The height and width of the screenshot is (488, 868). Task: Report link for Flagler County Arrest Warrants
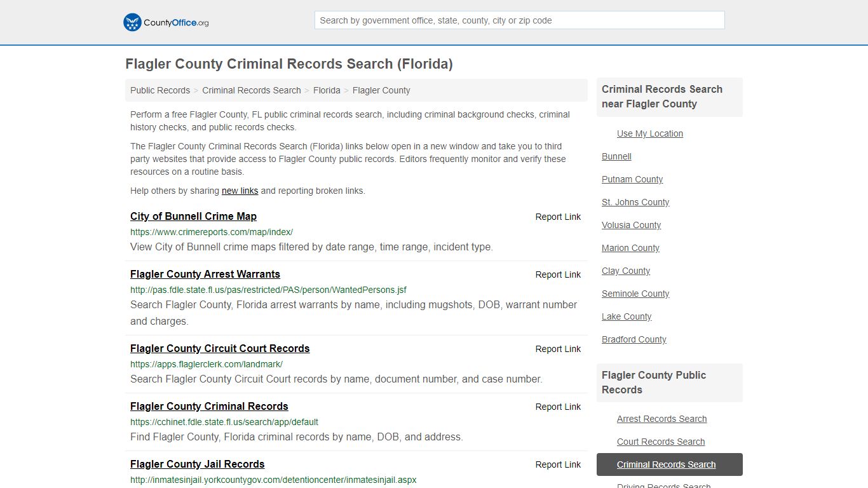pyautogui.click(x=558, y=274)
